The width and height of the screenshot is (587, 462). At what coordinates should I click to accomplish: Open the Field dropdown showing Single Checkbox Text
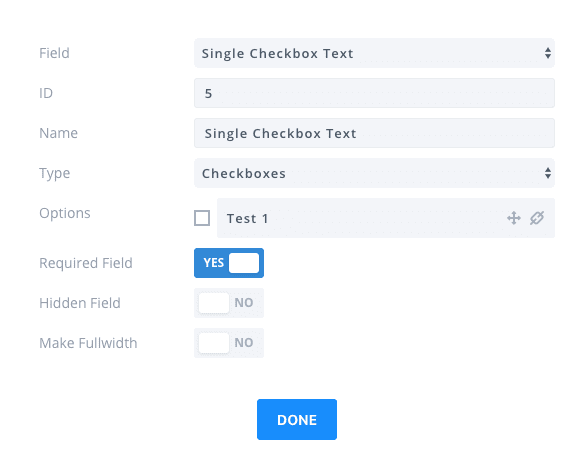374,53
